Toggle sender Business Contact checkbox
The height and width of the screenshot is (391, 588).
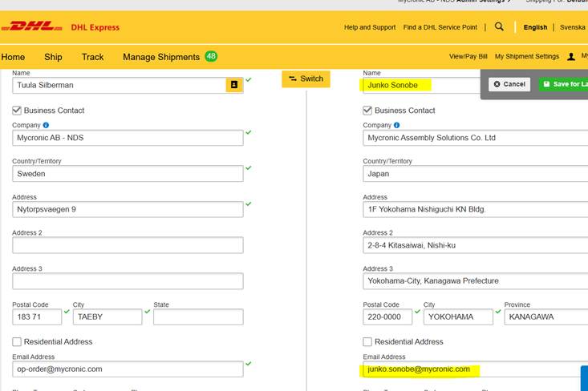[17, 110]
